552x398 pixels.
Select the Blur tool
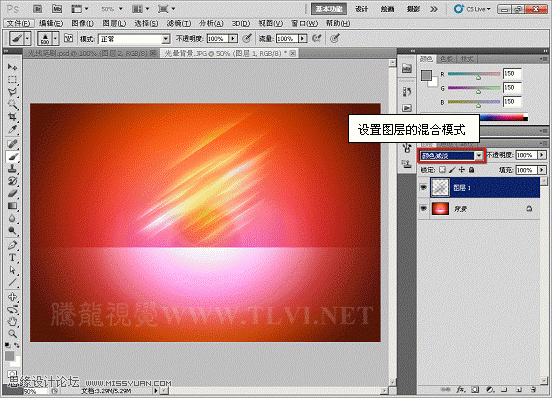pyautogui.click(x=12, y=218)
